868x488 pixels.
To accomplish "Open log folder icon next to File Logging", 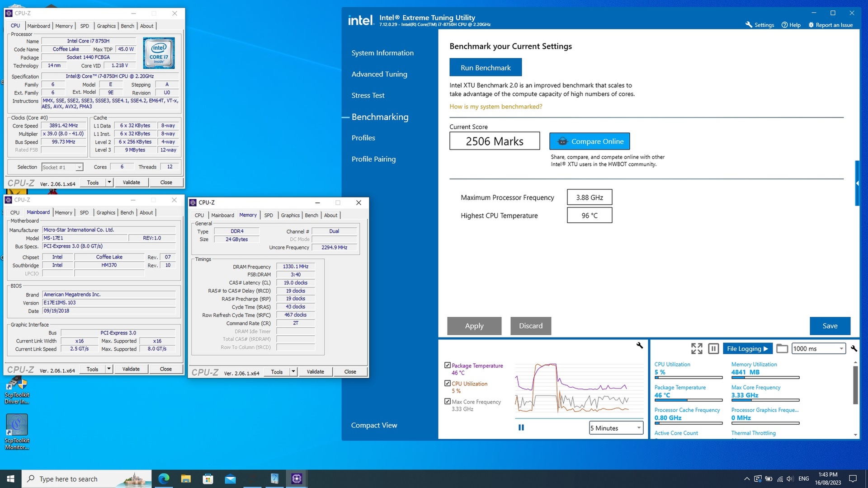I will click(x=782, y=348).
